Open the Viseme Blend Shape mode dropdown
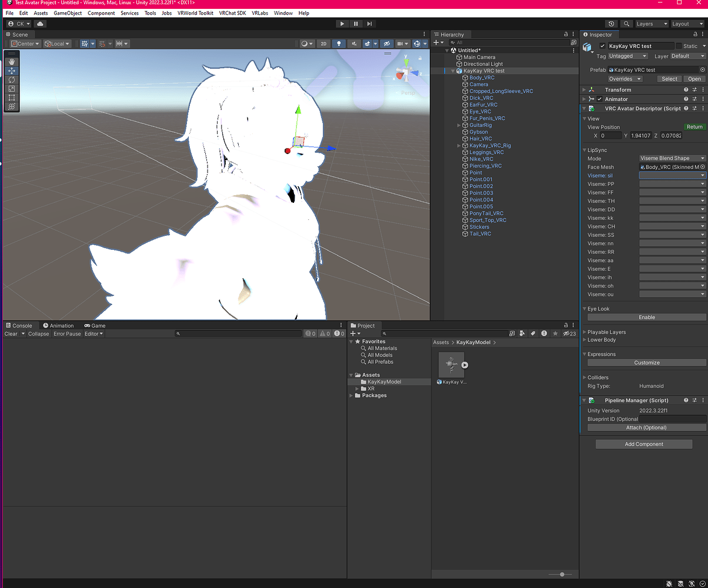The width and height of the screenshot is (708, 588). tap(672, 158)
